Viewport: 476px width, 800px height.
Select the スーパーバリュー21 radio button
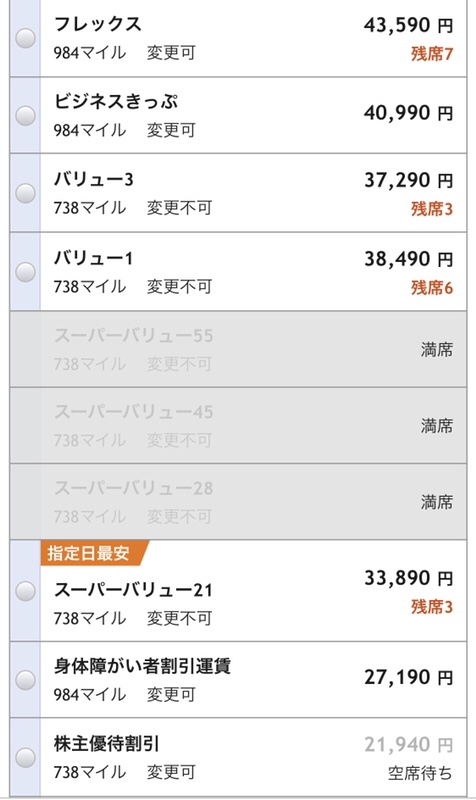(x=25, y=591)
